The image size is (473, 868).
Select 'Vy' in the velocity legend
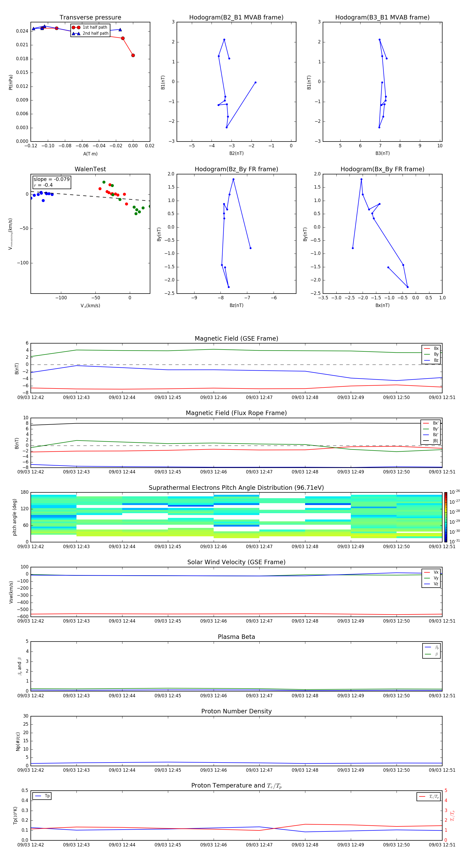431,578
